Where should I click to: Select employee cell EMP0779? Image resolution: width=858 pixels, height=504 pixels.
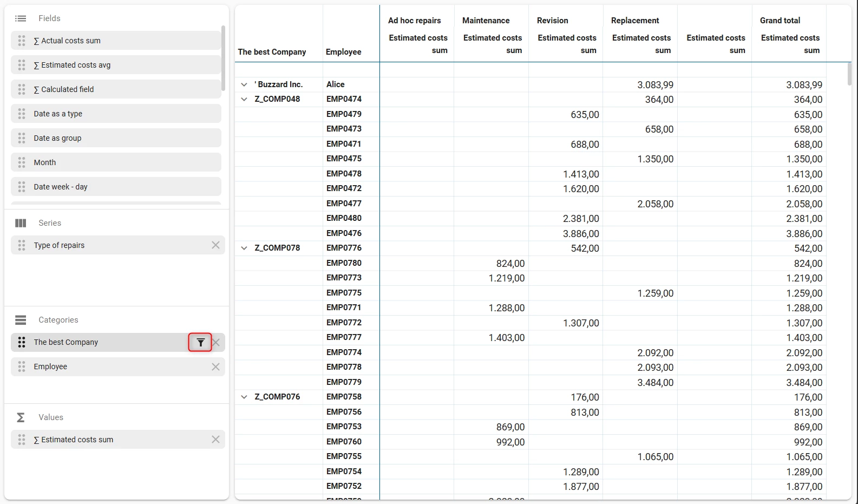click(x=344, y=382)
